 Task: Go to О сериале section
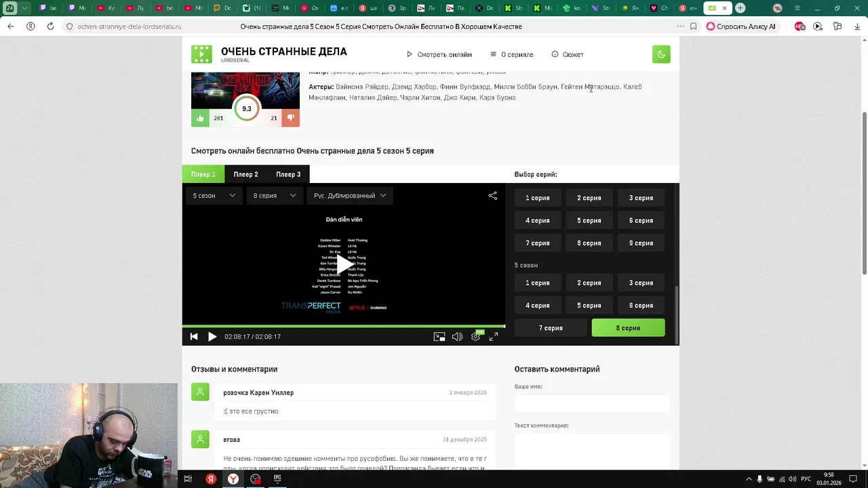[512, 54]
